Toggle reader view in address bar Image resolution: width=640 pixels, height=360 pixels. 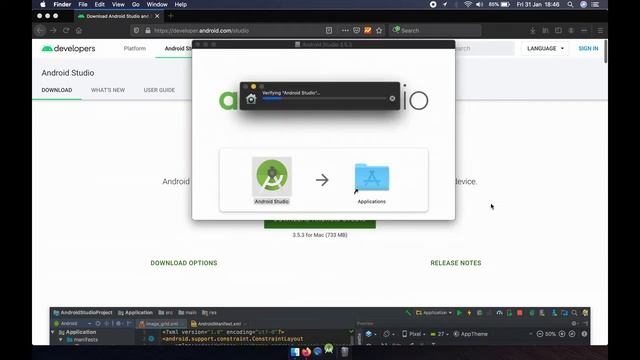point(329,30)
